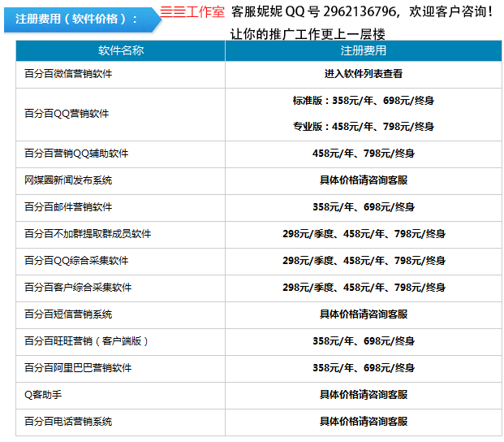Image resolution: width=504 pixels, height=442 pixels.
Task: Click price for 百分百营销QQ辅助软件
Action: click(364, 154)
